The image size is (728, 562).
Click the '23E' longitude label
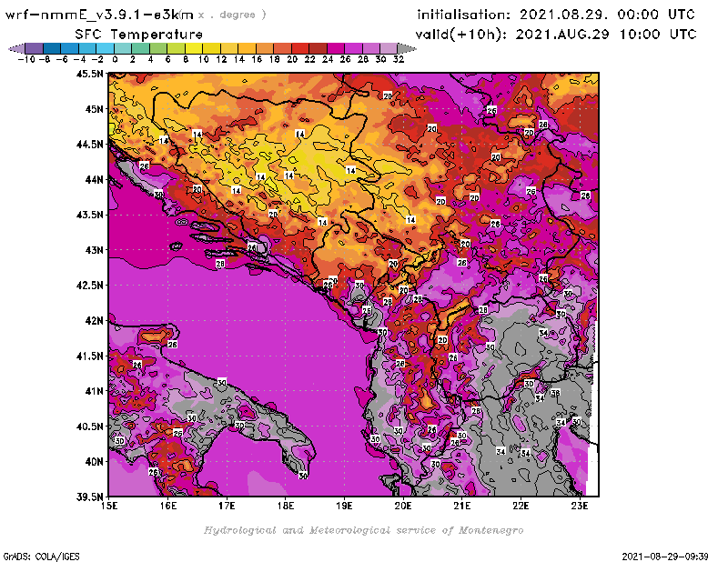tap(580, 506)
